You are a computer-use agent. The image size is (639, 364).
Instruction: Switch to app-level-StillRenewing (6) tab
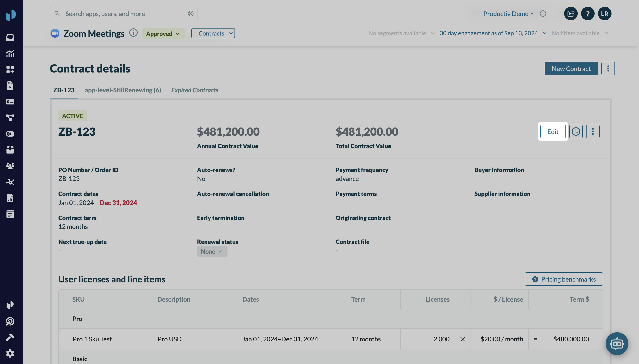tap(123, 90)
